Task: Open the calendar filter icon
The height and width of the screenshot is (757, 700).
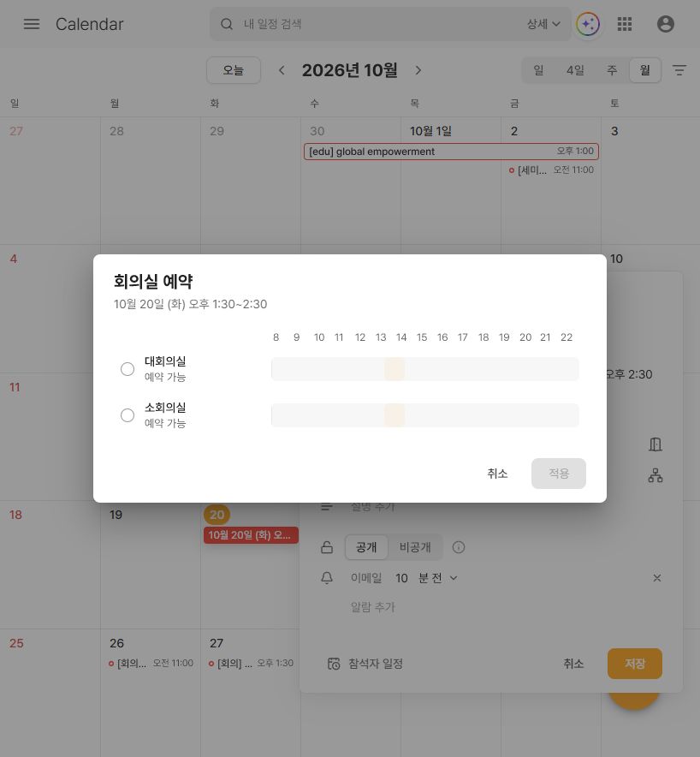Action: click(x=679, y=70)
